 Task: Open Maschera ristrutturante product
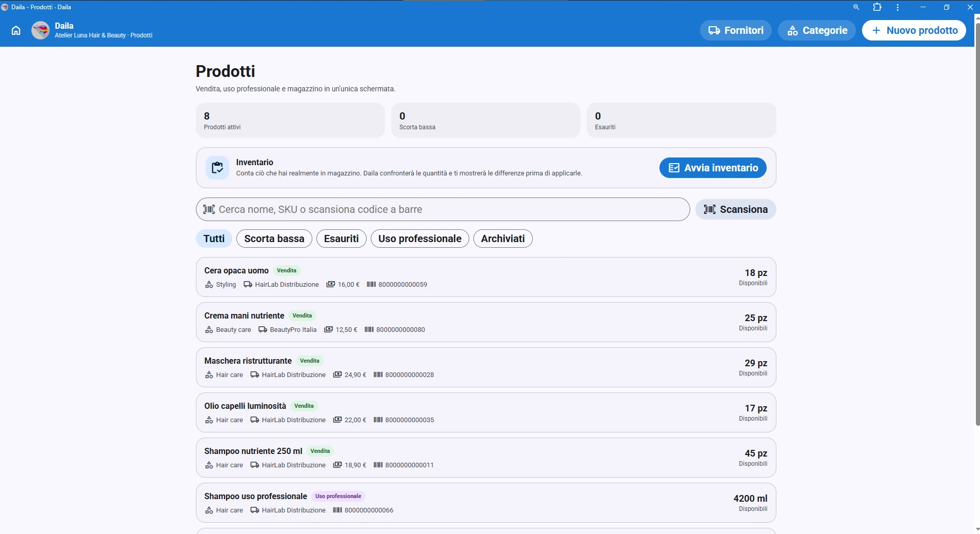pyautogui.click(x=486, y=367)
